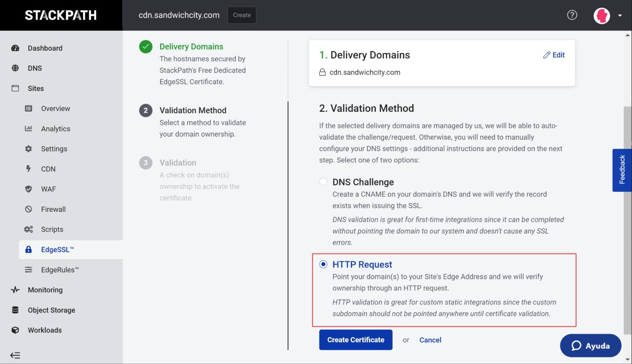Open the Ayuda chat widget
The image size is (632, 364).
point(591,346)
